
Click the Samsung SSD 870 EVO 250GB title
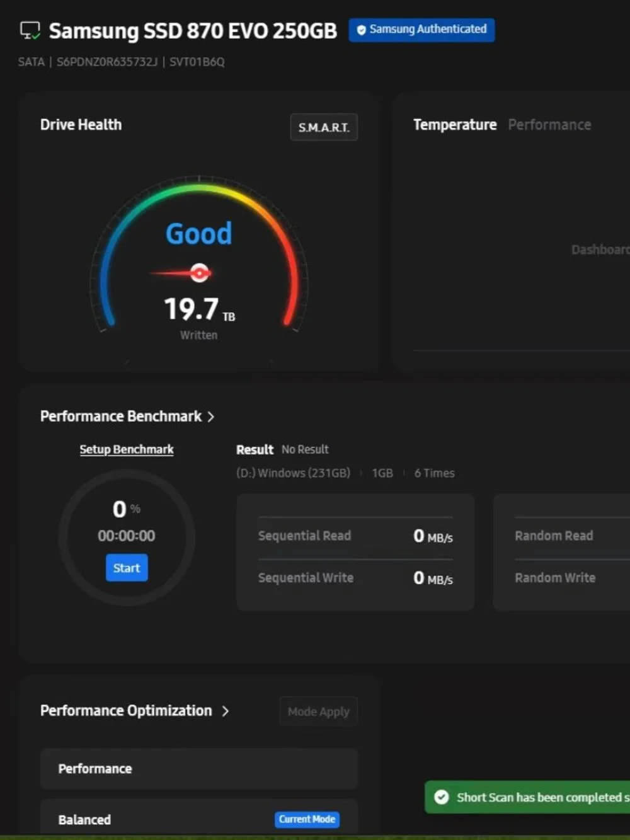pos(193,31)
